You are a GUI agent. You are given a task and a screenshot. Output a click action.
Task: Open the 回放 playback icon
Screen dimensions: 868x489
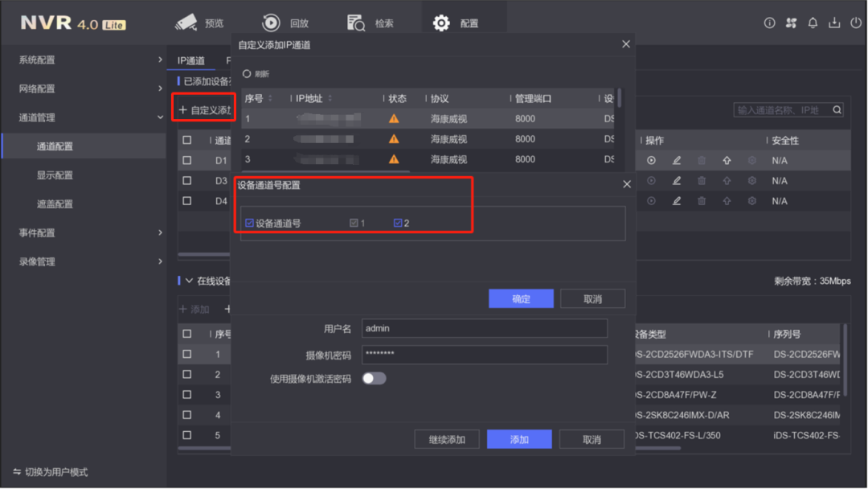[x=272, y=23]
